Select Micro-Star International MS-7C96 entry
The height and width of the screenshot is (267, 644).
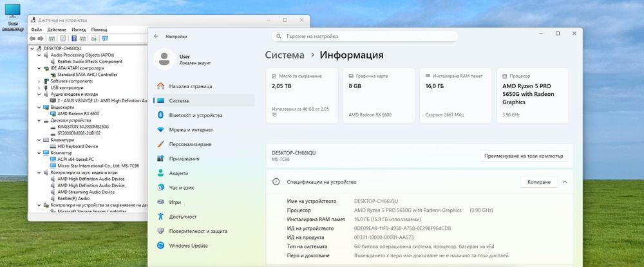coord(98,166)
